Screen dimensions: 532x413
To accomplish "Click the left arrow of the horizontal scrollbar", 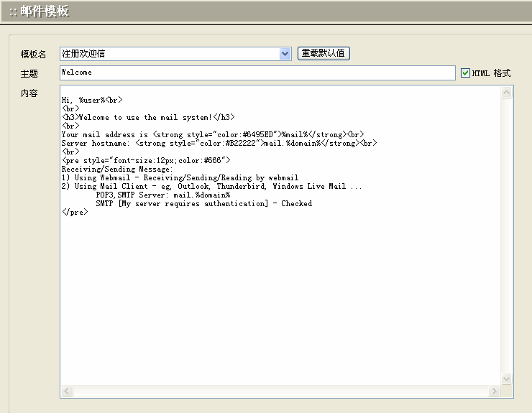I will 67,391.
